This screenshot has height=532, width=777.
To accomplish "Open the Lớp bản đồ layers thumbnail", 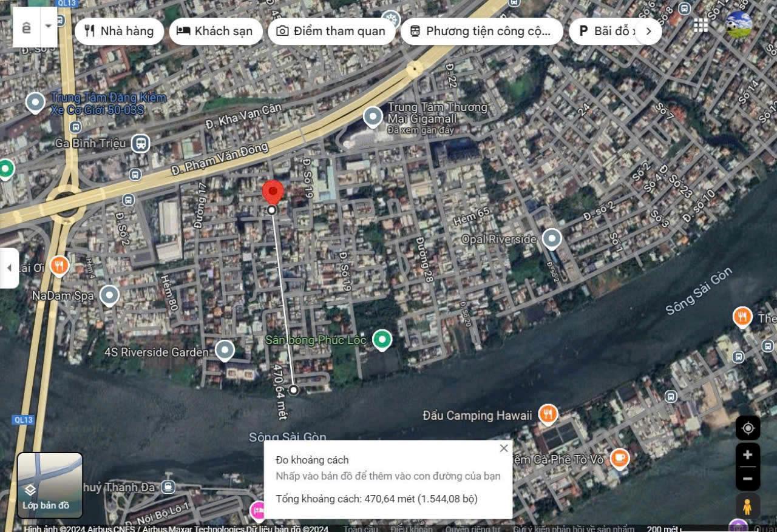I will pos(50,485).
